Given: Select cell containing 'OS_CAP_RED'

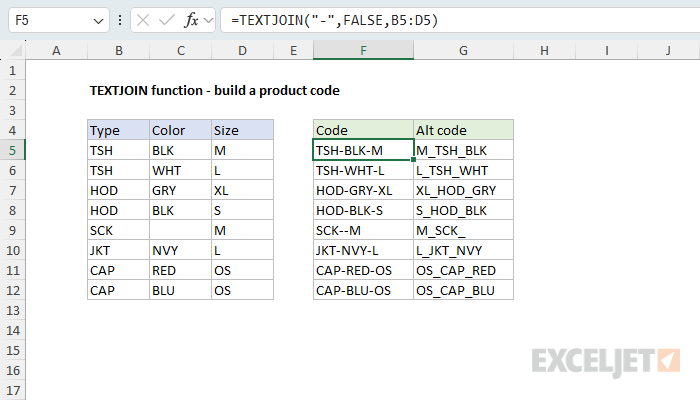Looking at the screenshot, I should pyautogui.click(x=463, y=270).
